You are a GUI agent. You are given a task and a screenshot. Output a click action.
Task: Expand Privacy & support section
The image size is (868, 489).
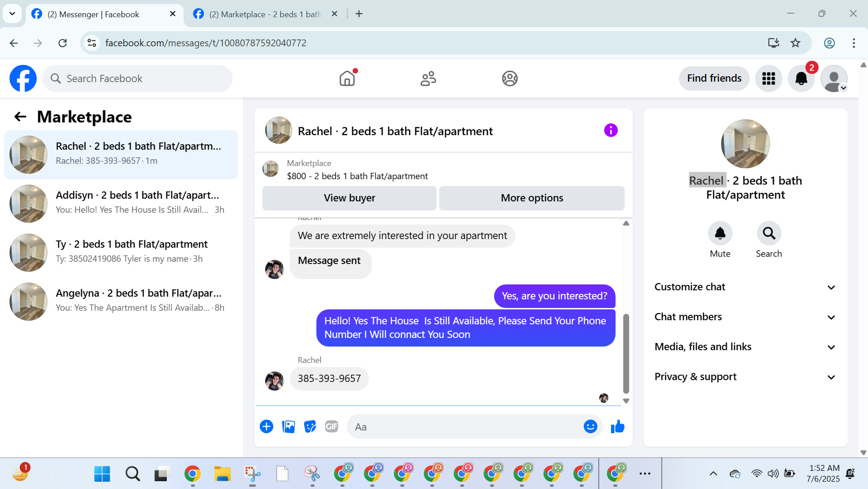(746, 377)
